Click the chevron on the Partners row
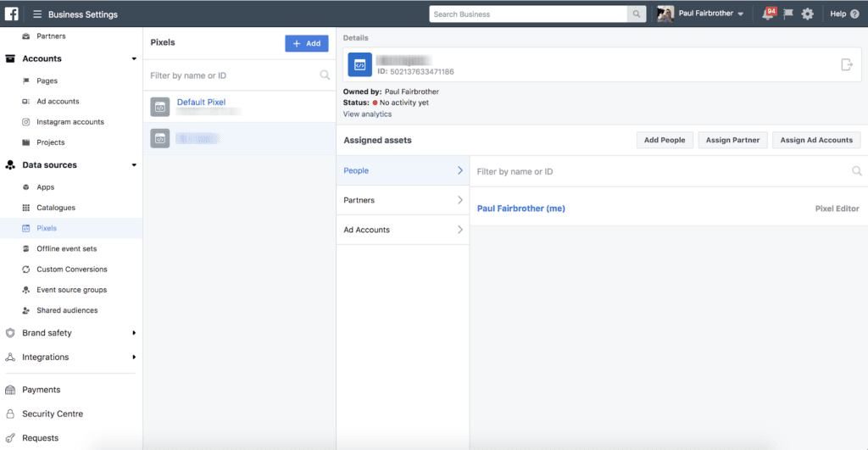Image resolution: width=868 pixels, height=450 pixels. click(460, 200)
